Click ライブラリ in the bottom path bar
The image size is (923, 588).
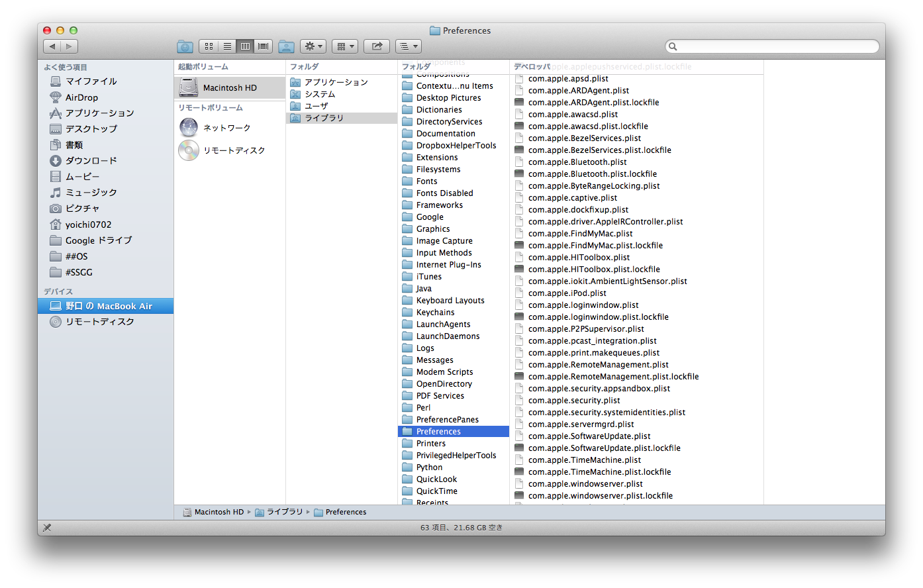(284, 512)
